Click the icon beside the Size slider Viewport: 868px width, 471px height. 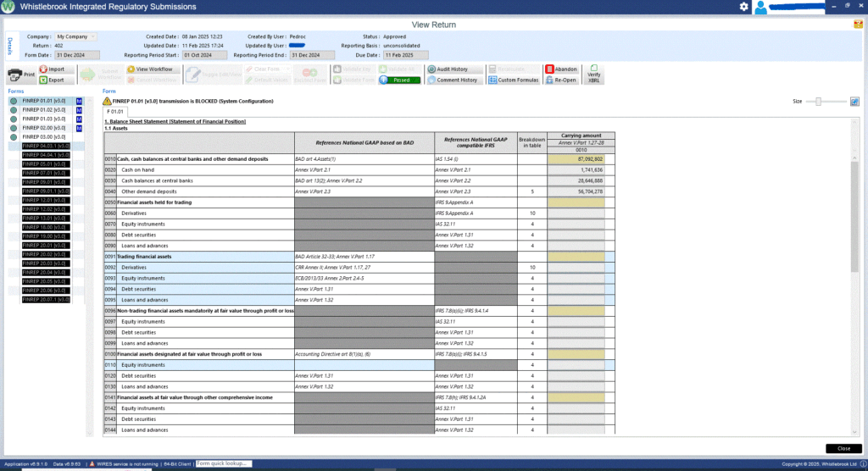[854, 101]
